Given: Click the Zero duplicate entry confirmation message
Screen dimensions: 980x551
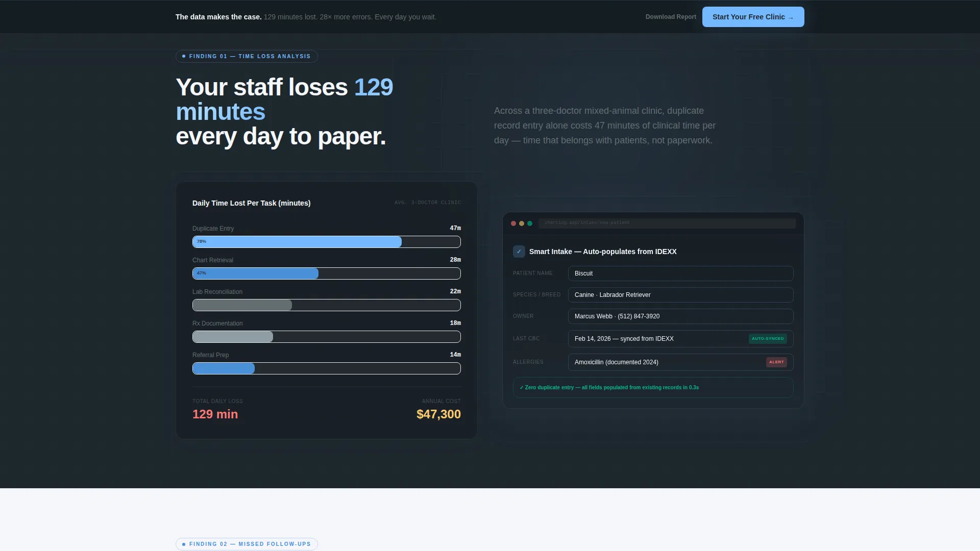Looking at the screenshot, I should tap(653, 388).
